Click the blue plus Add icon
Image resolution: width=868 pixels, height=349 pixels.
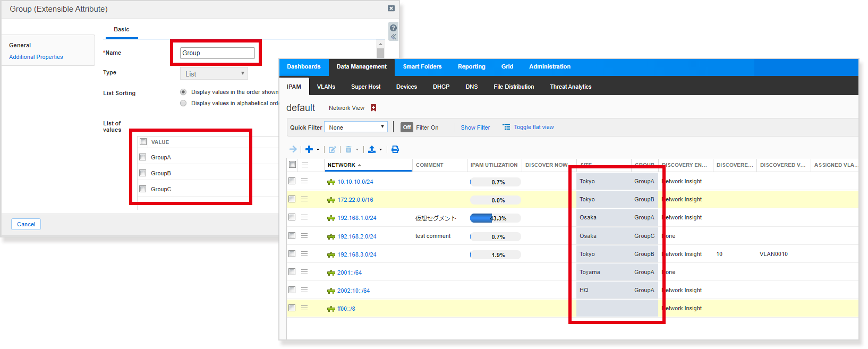click(x=309, y=149)
